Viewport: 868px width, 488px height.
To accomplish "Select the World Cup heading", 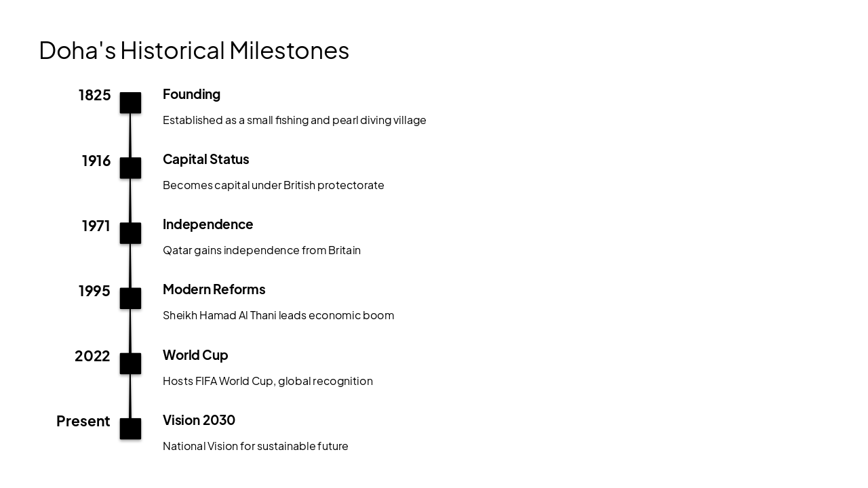I will coord(195,355).
